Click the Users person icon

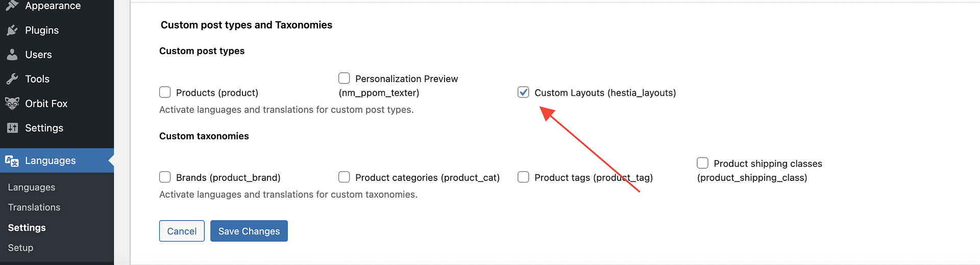12,55
